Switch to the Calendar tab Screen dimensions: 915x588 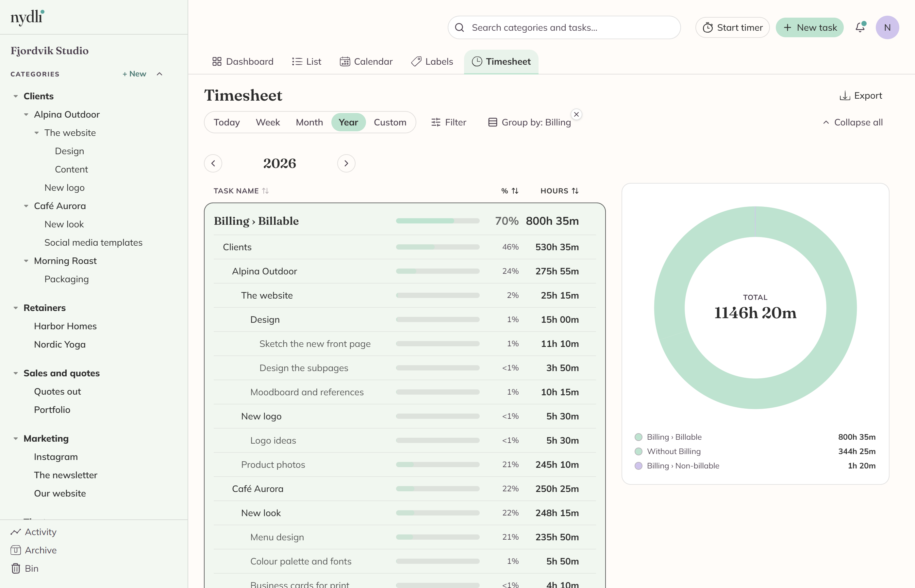(366, 61)
